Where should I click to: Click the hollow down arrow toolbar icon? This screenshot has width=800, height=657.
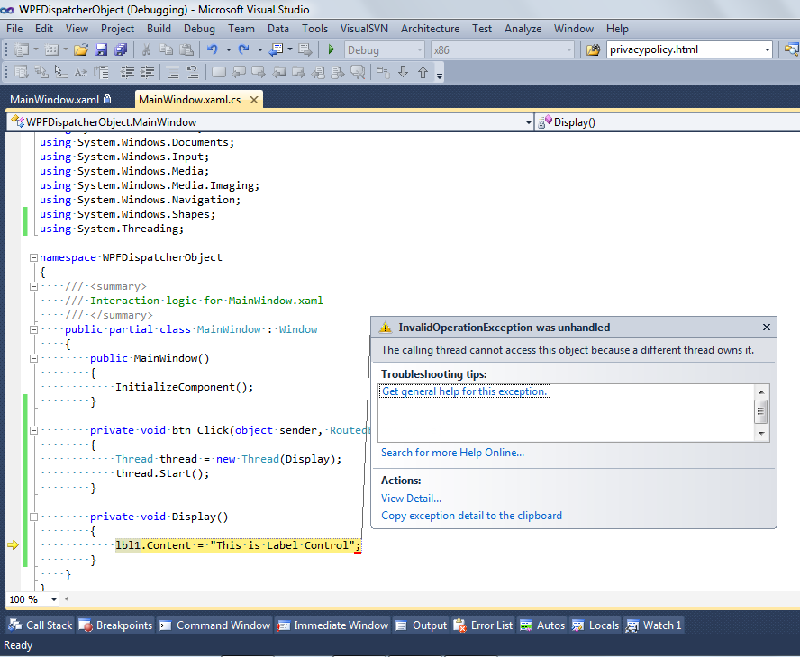pyautogui.click(x=403, y=72)
